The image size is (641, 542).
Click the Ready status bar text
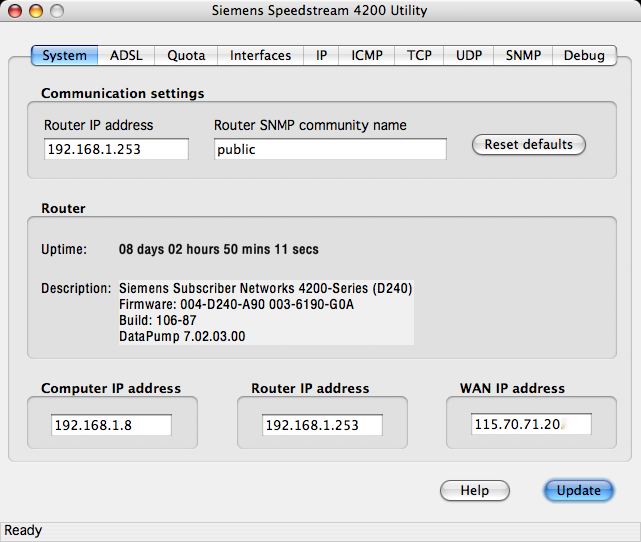(23, 531)
